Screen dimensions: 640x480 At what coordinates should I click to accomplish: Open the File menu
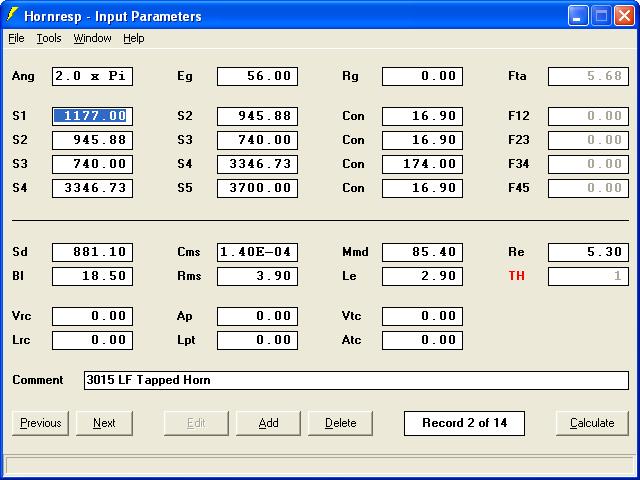(x=16, y=38)
